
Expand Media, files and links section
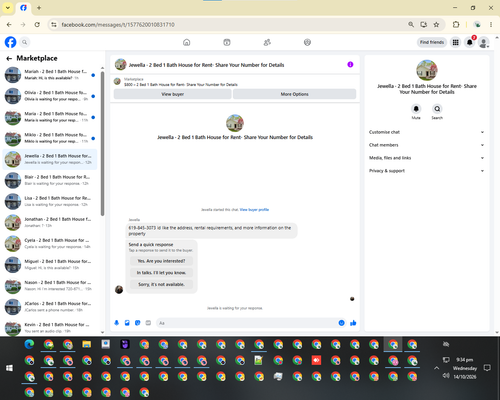point(426,158)
